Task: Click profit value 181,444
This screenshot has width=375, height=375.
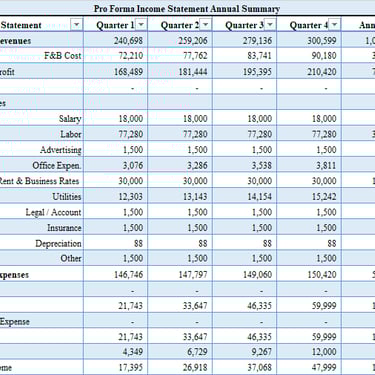Action: 193,72
